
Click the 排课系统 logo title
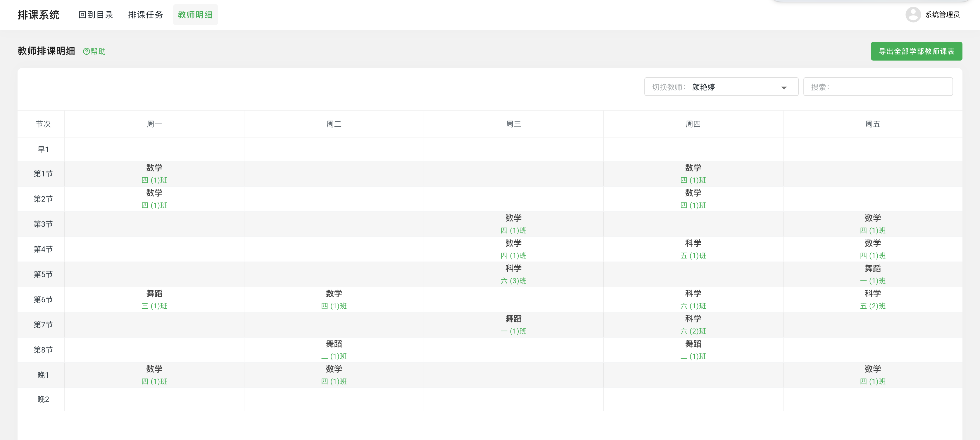[x=38, y=15]
